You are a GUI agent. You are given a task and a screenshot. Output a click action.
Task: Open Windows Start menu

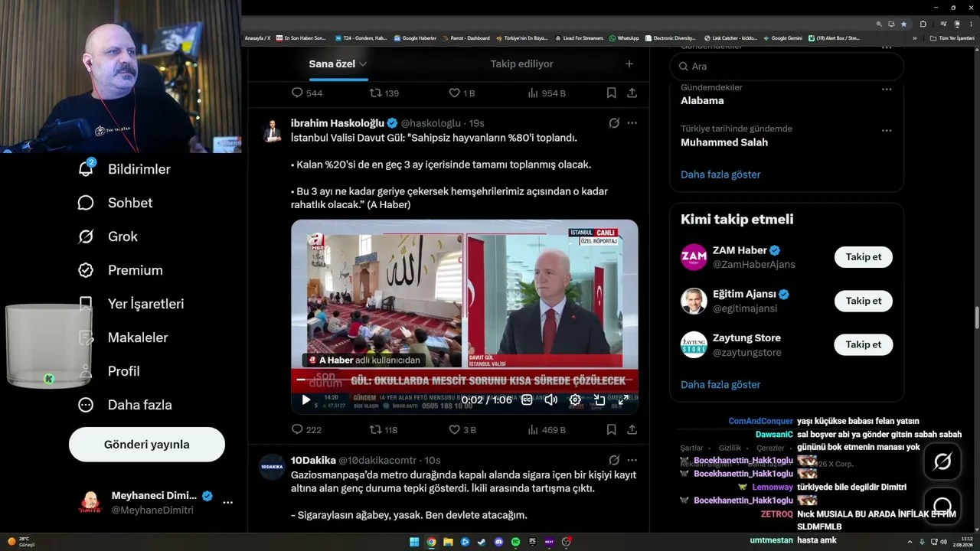tap(414, 542)
